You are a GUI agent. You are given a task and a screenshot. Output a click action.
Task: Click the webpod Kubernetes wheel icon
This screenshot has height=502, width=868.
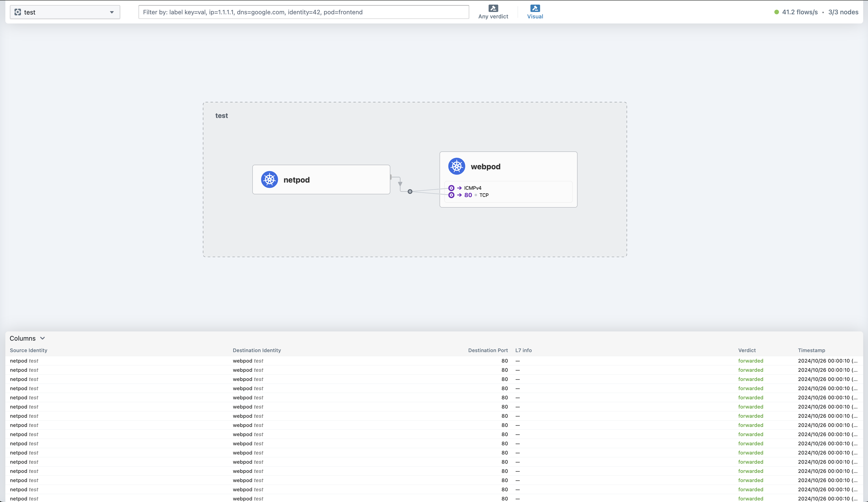click(456, 166)
